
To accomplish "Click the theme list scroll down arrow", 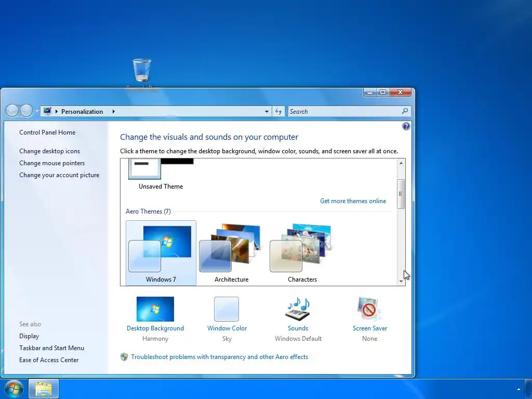I will (x=401, y=281).
